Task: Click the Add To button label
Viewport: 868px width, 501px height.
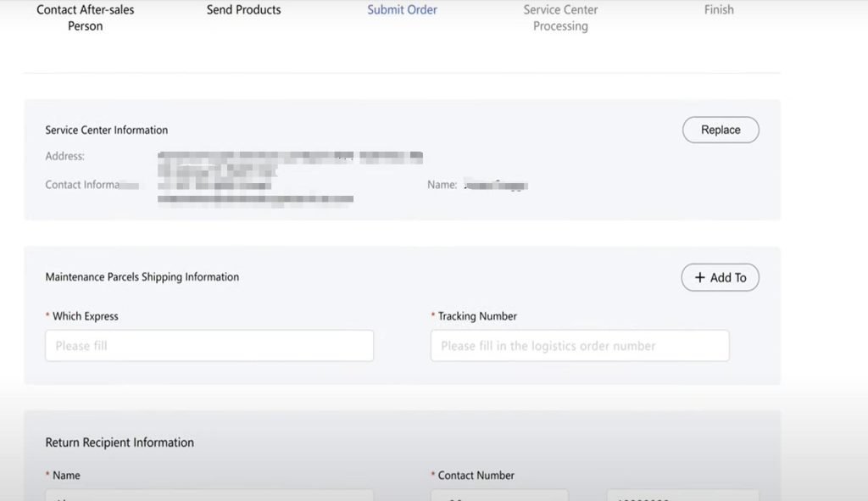Action: 727,277
